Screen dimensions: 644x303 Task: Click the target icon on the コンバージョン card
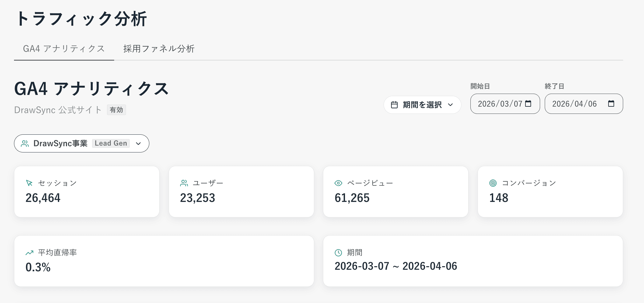[492, 183]
